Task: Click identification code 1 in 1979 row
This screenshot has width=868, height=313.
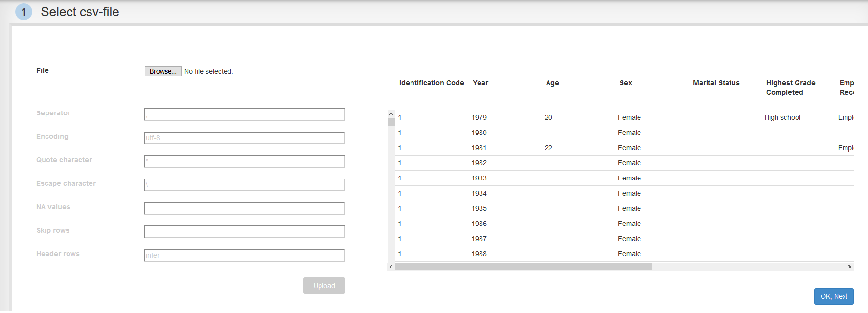Action: 400,117
